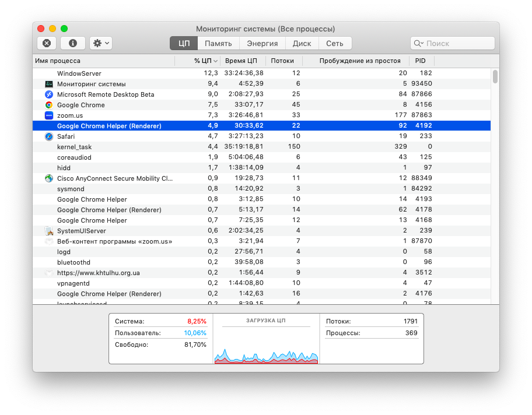Select Google Chrome Helper (Renderer) PID 4176
Image resolution: width=532 pixels, height=415 pixels.
coord(261,294)
